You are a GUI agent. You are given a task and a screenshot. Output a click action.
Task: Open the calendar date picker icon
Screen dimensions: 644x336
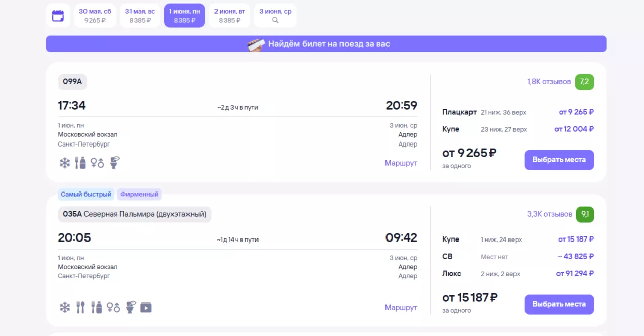(58, 16)
